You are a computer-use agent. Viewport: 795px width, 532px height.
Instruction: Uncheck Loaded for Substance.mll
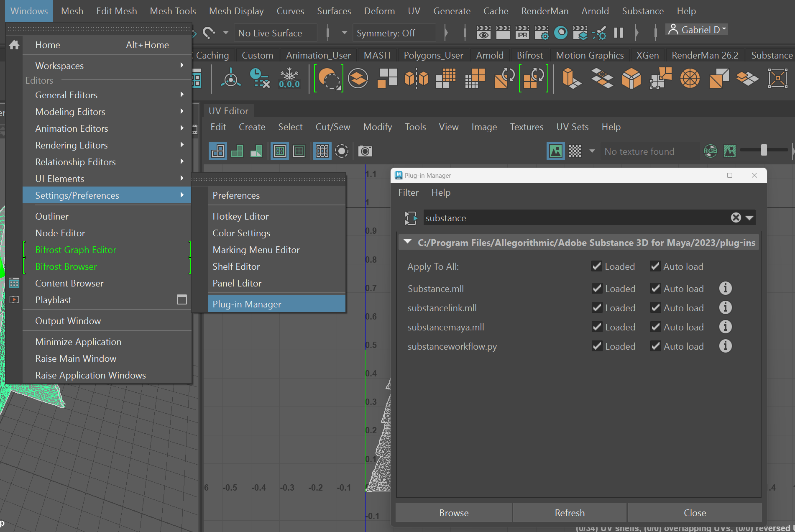pos(597,288)
